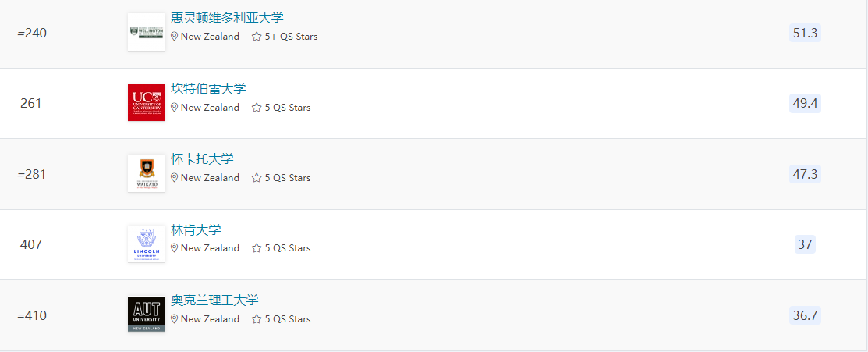Click QS star icon in 林肯大学 row

point(257,248)
